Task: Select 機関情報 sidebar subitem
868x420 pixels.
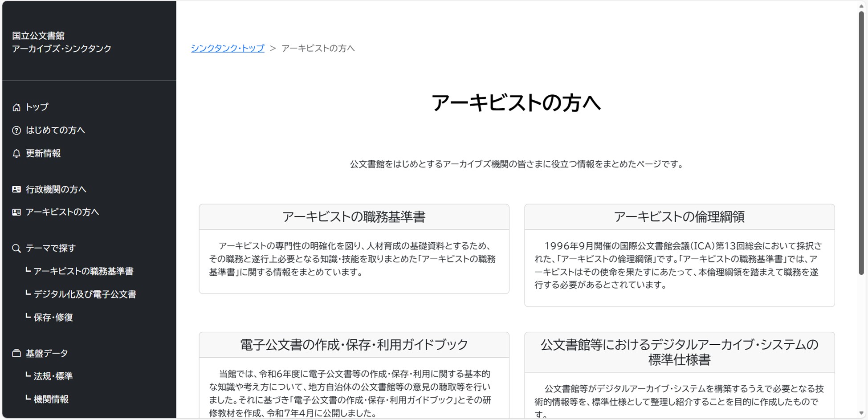Action: [51, 400]
